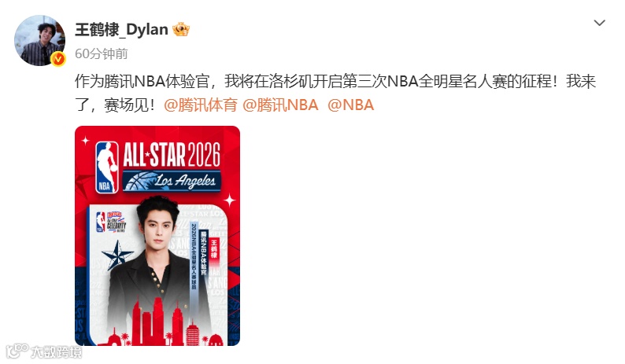The width and height of the screenshot is (625, 364).
Task: Click the 大数跨境 watermark logo icon
Action: coord(17,351)
